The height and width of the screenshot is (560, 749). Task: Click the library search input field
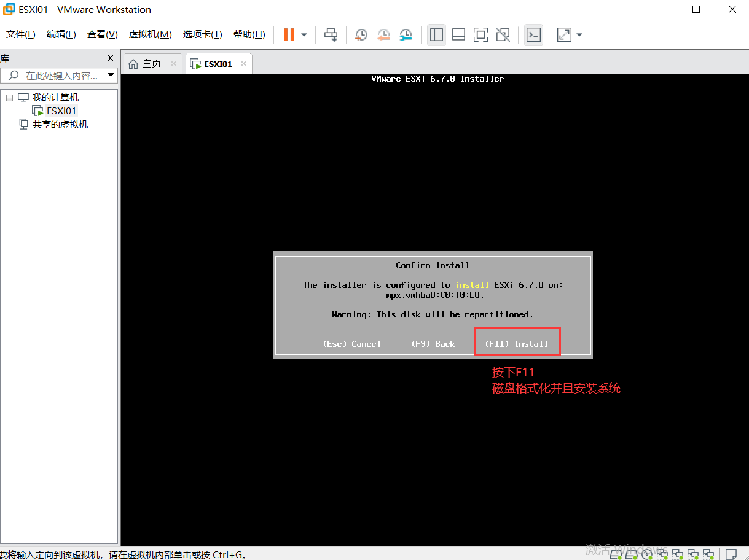[61, 76]
